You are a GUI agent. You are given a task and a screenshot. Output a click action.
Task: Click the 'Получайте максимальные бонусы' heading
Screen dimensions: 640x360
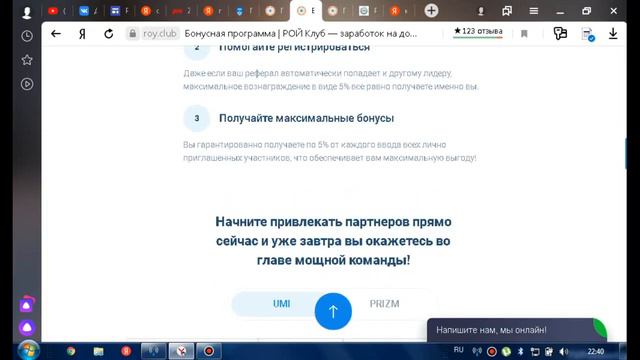(307, 118)
